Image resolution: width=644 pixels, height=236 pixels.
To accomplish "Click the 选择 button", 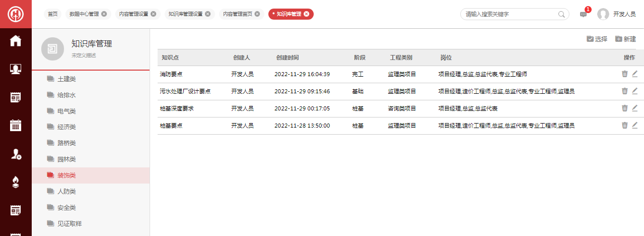I will pyautogui.click(x=597, y=39).
